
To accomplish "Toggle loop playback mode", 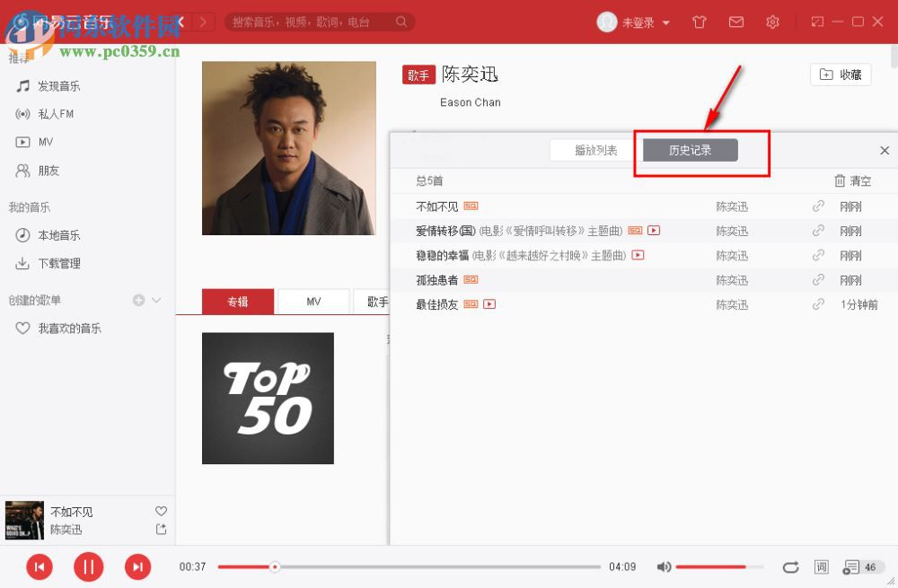I will tap(790, 566).
